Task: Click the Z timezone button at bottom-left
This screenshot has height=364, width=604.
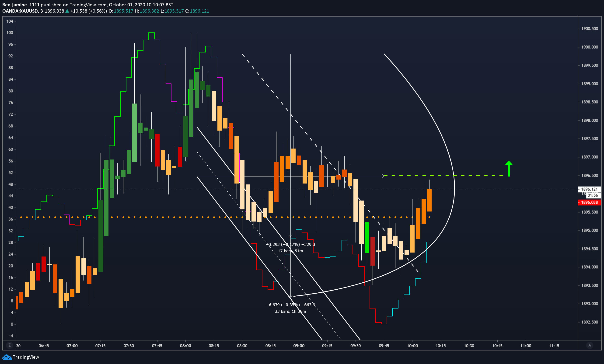Action: 10,345
